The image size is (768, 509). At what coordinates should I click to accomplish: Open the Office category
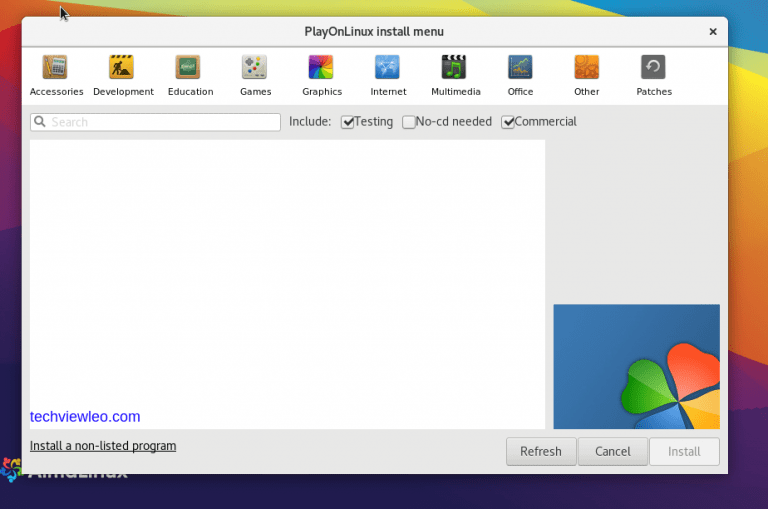(x=520, y=75)
